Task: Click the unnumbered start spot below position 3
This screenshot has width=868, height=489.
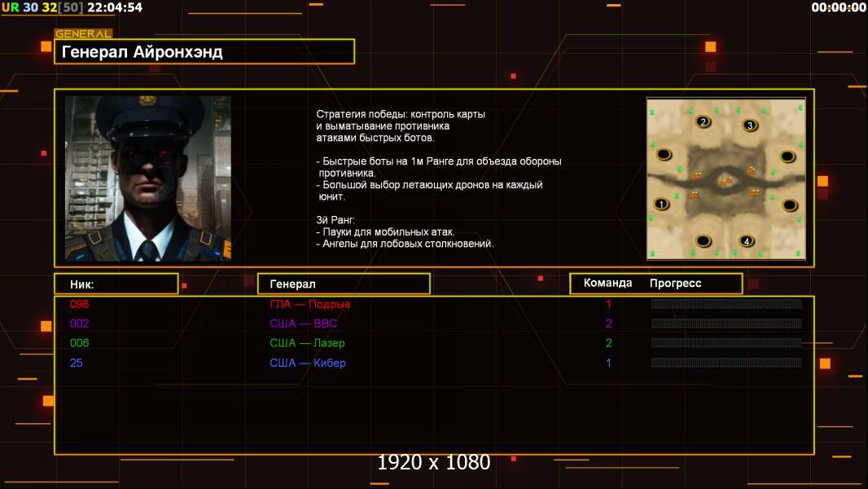Action: pyautogui.click(x=787, y=156)
